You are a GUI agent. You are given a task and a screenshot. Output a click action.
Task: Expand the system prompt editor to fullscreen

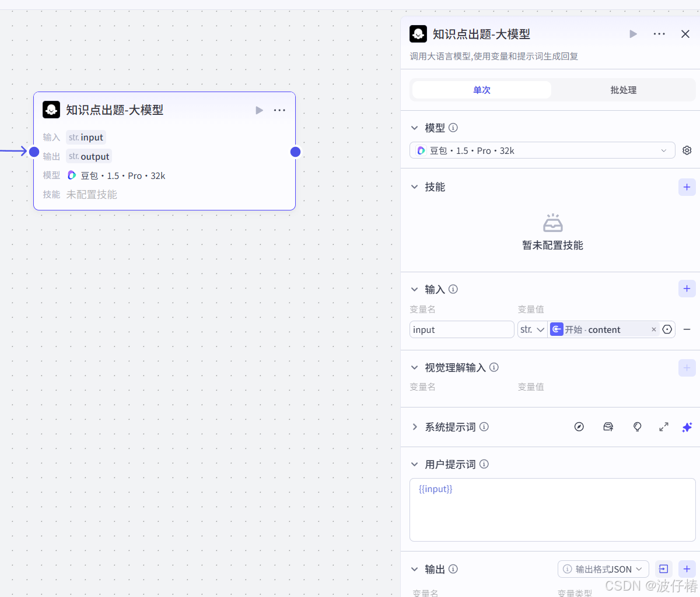coord(664,427)
